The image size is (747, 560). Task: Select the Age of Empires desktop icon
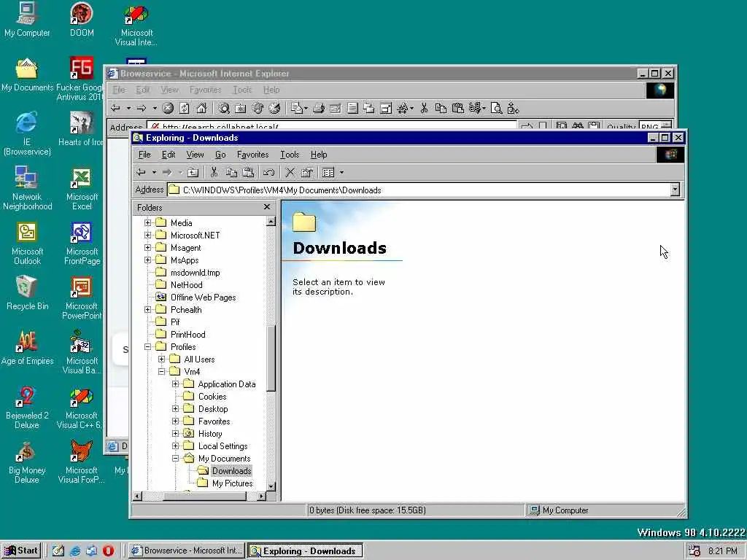(27, 348)
